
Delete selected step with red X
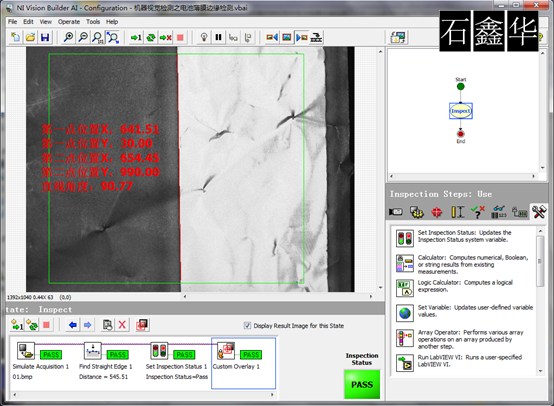(x=122, y=325)
